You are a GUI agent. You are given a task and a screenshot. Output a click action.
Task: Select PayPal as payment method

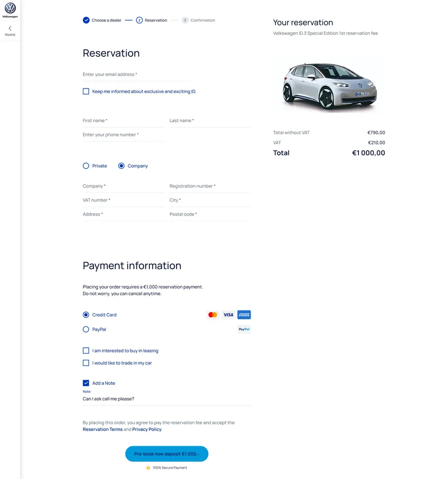click(x=86, y=329)
